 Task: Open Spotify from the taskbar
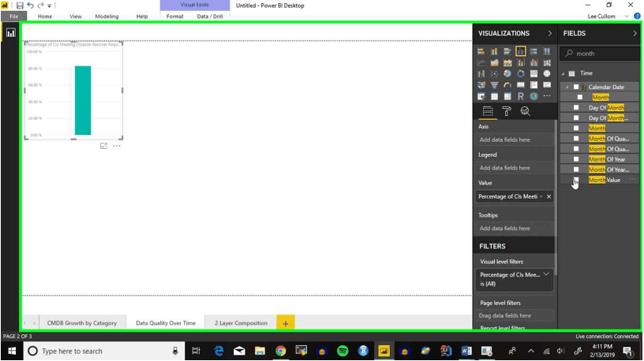[x=343, y=351]
